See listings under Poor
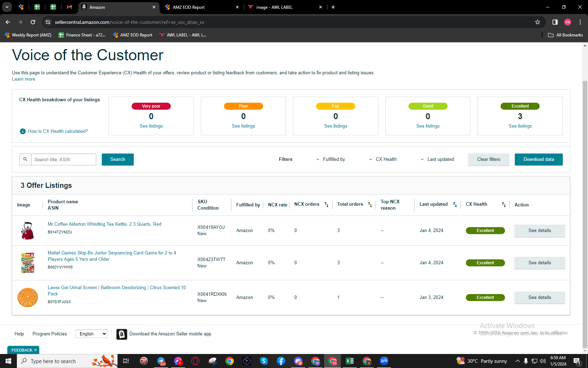This screenshot has width=588, height=368. (243, 126)
